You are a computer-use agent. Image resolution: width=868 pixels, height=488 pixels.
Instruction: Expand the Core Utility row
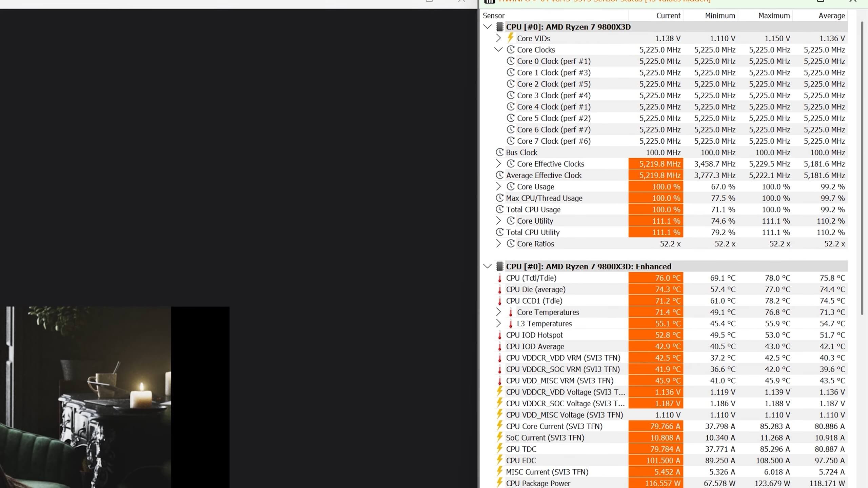tap(498, 221)
